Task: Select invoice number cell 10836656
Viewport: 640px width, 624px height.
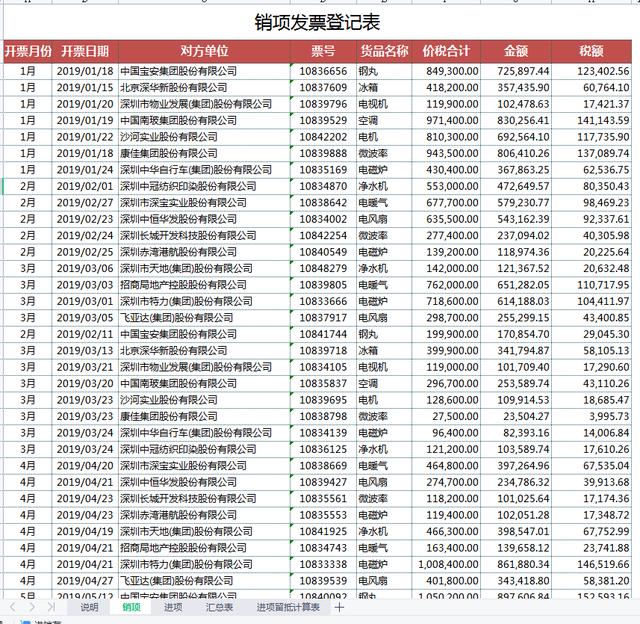Action: pyautogui.click(x=323, y=71)
